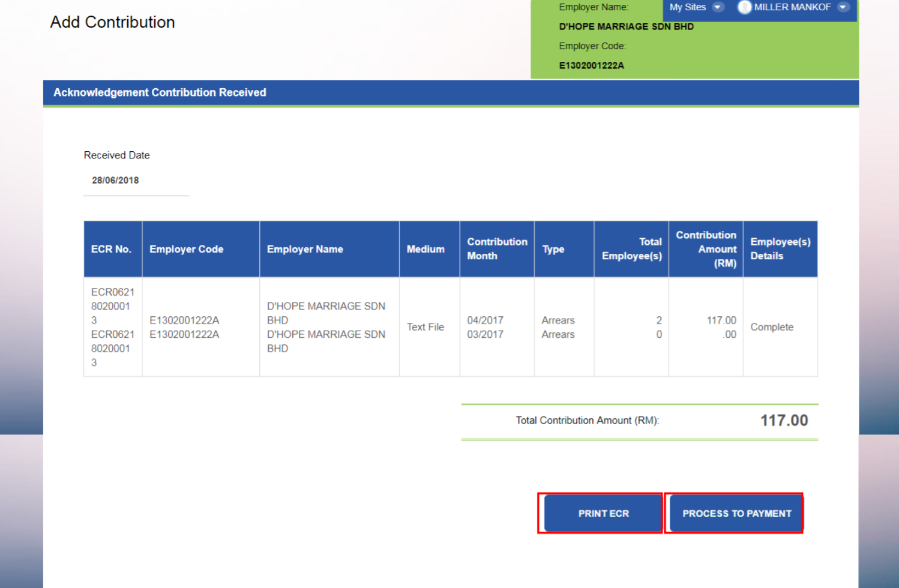This screenshot has width=899, height=588.
Task: Click the Medium column header
Action: click(430, 249)
